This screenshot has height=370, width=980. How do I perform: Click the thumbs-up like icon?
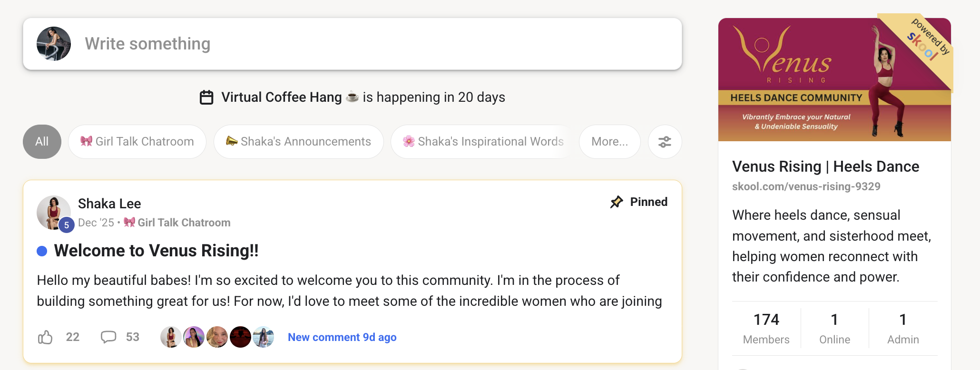point(45,337)
